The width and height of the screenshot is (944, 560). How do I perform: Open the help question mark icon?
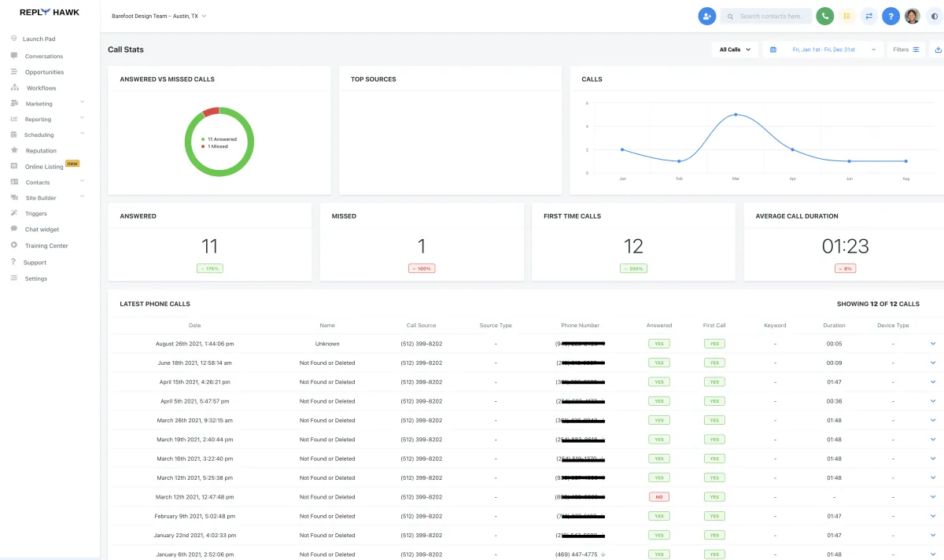coord(891,16)
